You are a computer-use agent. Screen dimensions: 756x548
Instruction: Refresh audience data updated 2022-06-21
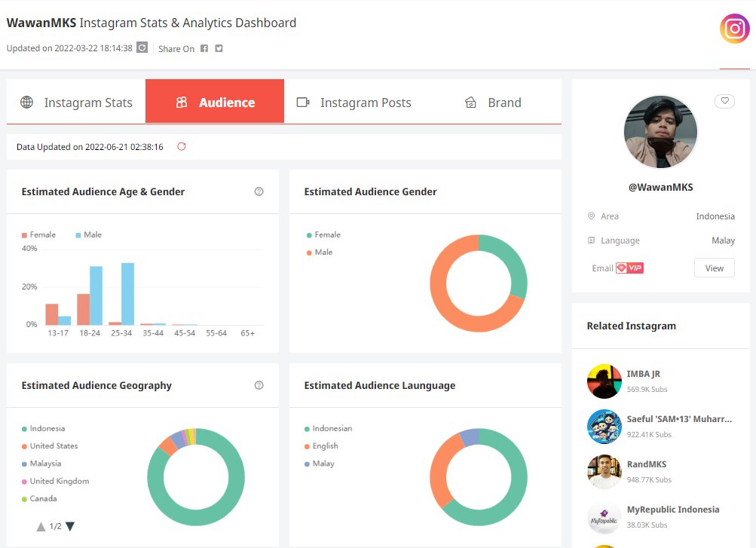[182, 146]
